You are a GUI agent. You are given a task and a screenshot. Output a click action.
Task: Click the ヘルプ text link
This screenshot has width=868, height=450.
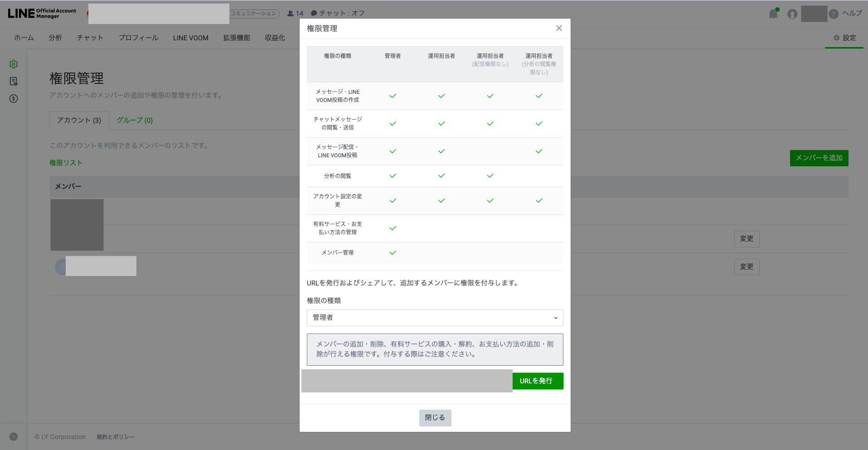point(852,14)
